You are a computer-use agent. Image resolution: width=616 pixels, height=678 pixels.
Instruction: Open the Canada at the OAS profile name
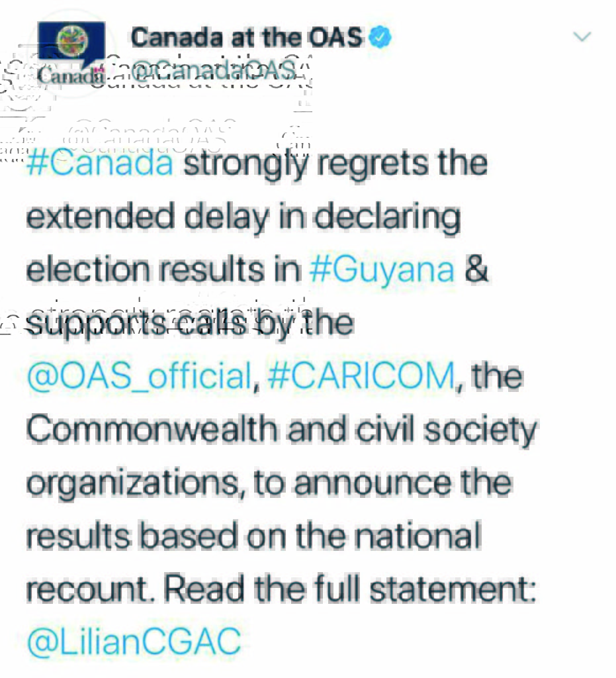(x=247, y=38)
